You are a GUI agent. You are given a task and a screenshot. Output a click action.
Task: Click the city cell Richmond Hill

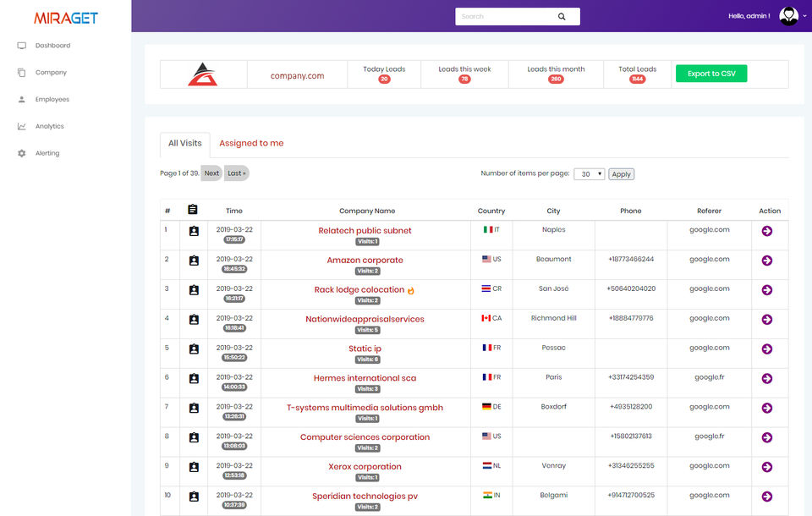(553, 318)
